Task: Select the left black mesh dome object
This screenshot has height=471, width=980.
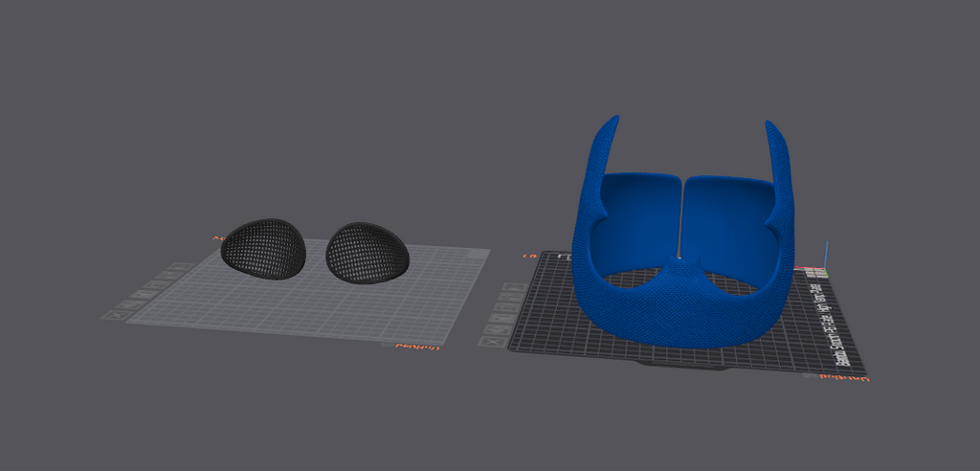Action: point(264,248)
